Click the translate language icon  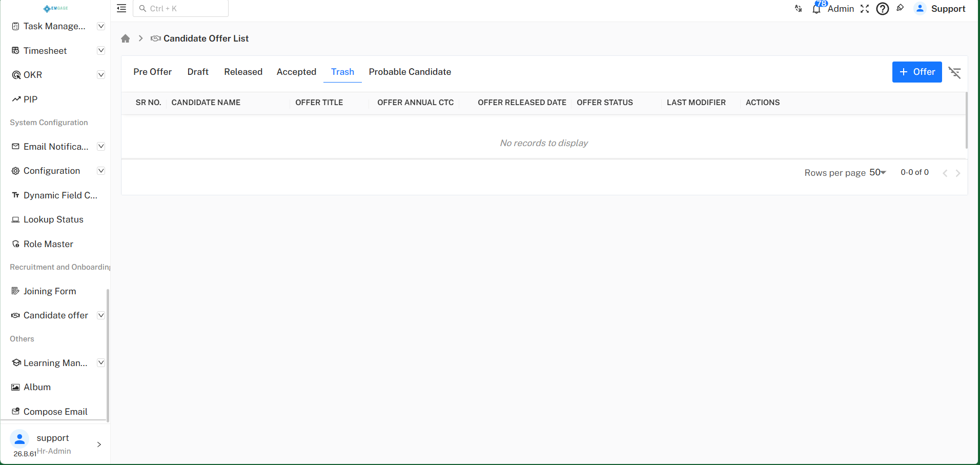(799, 9)
